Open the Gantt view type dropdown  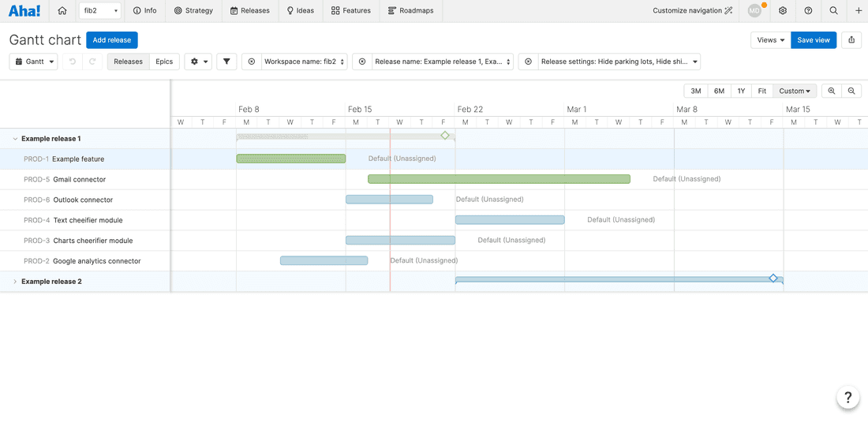coord(34,62)
